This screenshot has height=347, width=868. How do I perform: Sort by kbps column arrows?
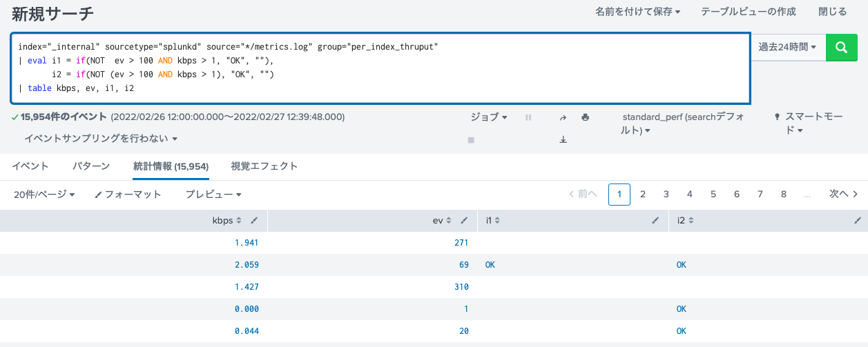(239, 221)
